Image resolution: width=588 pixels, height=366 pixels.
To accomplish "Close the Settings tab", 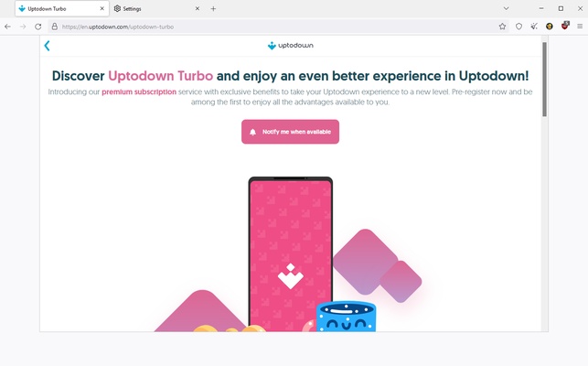I will tap(198, 8).
